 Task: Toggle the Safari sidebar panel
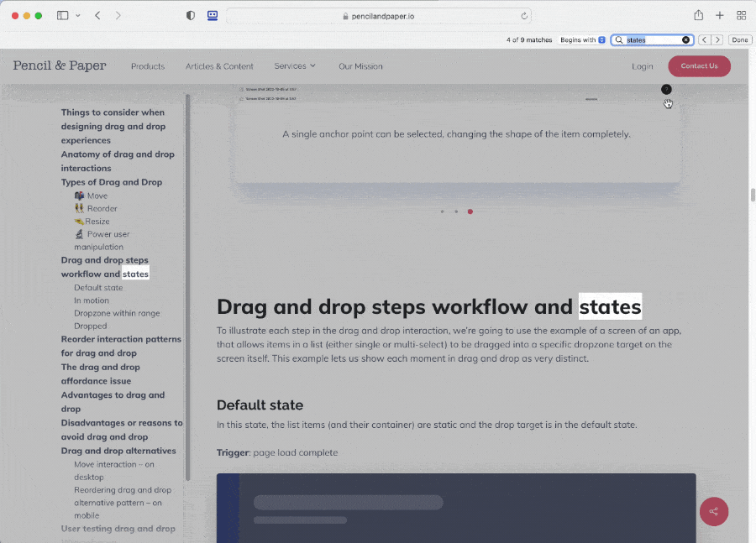pyautogui.click(x=61, y=15)
